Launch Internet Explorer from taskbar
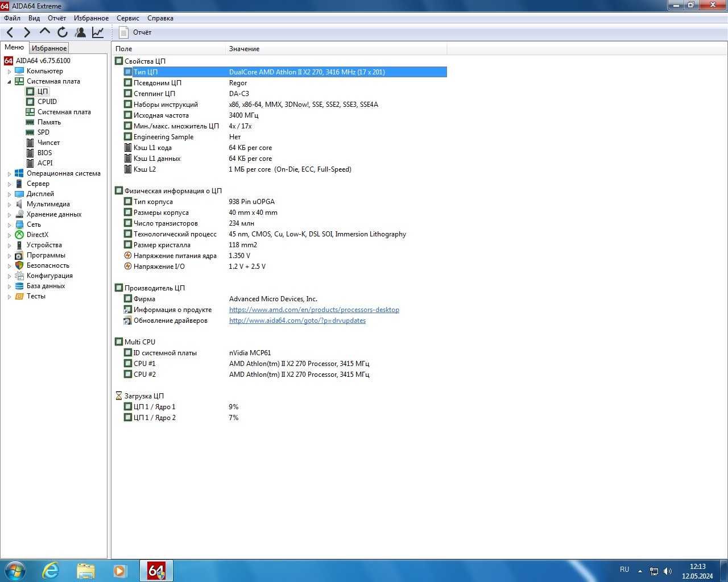728x582 pixels. click(x=51, y=571)
